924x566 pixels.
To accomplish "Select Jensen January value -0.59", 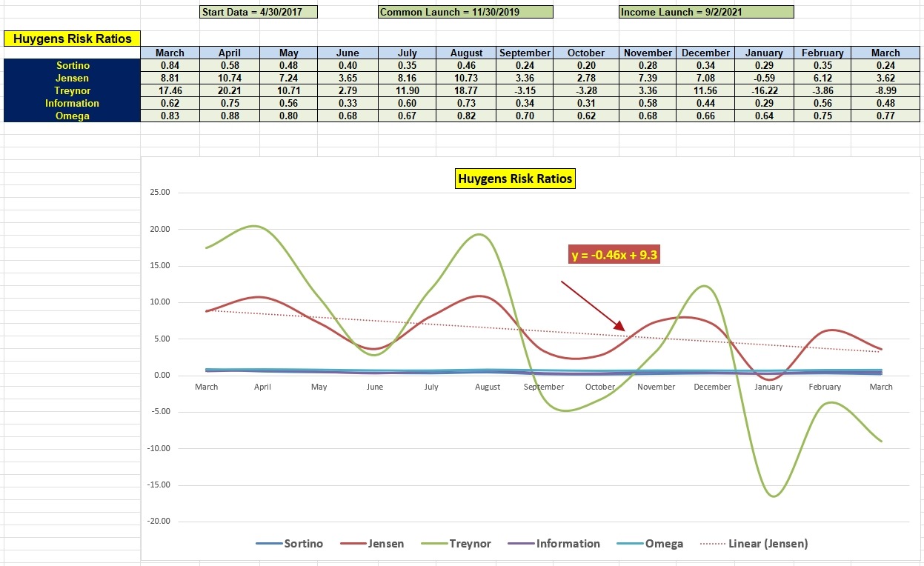I will (x=764, y=78).
